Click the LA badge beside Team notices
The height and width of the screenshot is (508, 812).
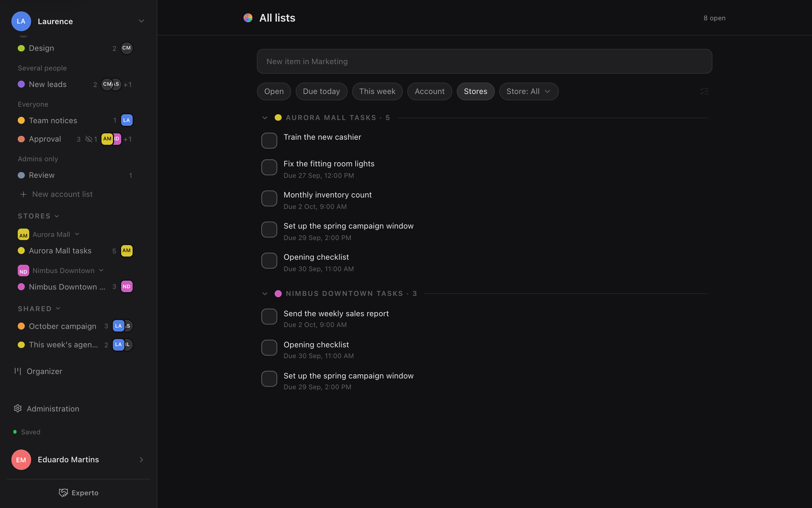click(x=127, y=120)
